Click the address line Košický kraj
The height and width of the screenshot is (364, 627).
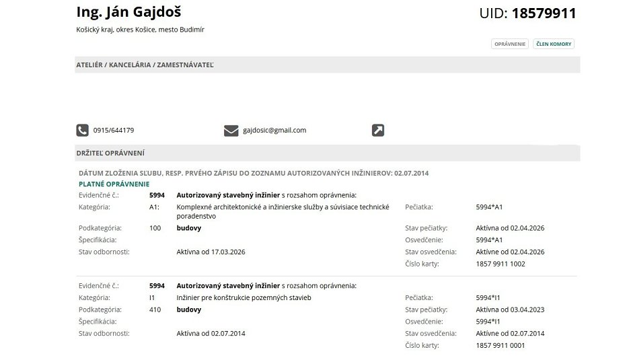click(140, 30)
